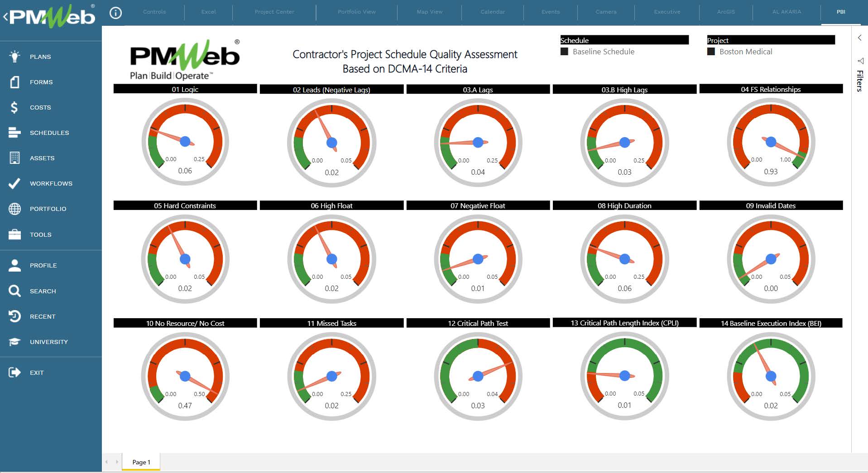Image resolution: width=868 pixels, height=473 pixels.
Task: Switch to the AL AKARIA tab
Action: [x=786, y=12]
